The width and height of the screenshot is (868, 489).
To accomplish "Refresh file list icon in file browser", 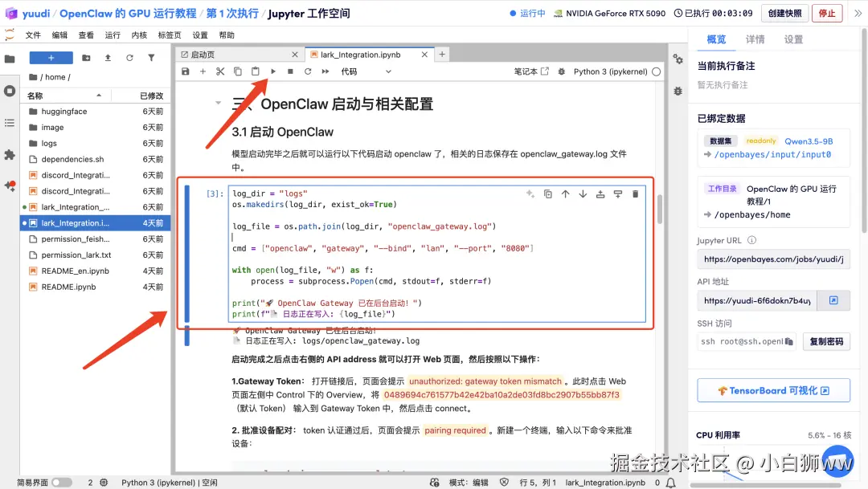I will [x=129, y=58].
